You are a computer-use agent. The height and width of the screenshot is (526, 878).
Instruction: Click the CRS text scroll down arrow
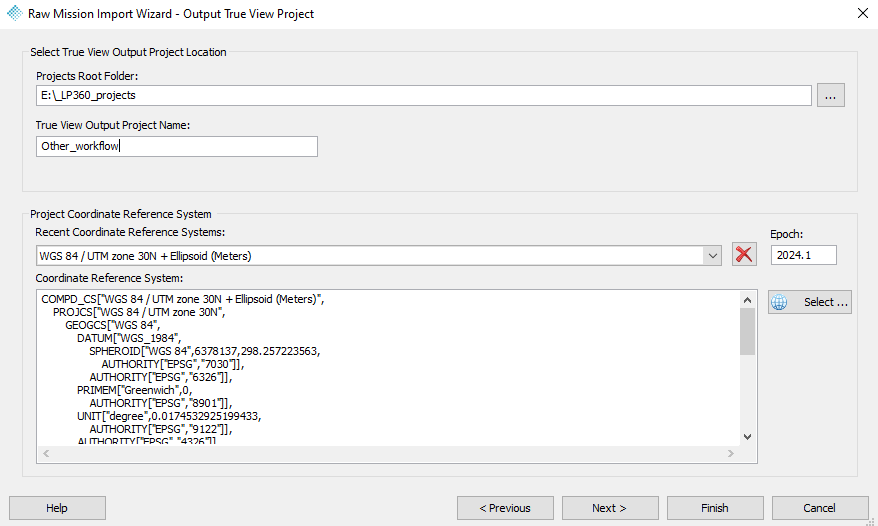747,437
